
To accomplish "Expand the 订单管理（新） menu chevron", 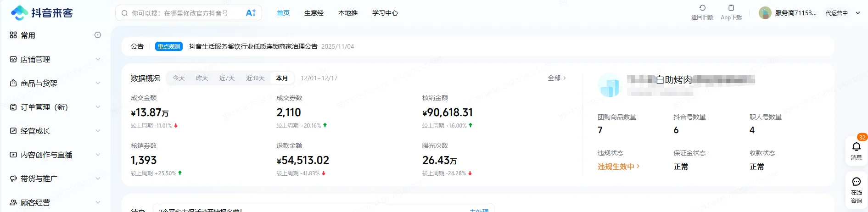I will pyautogui.click(x=98, y=107).
